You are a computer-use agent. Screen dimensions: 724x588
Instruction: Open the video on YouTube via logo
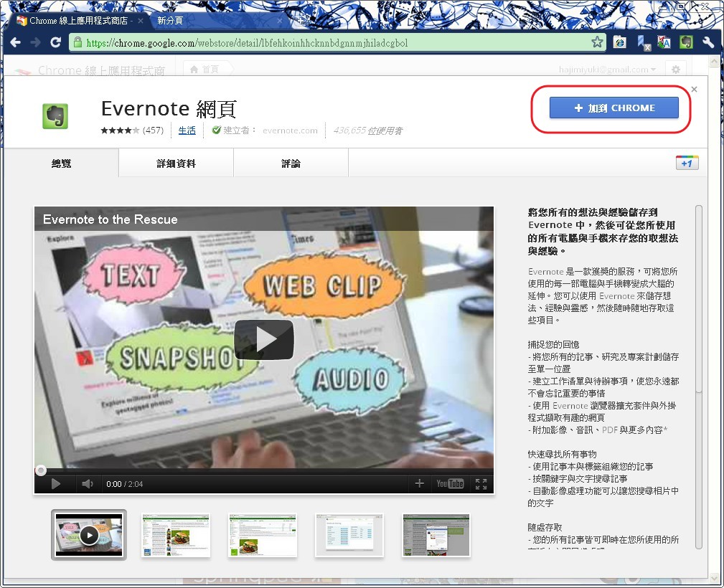[450, 484]
